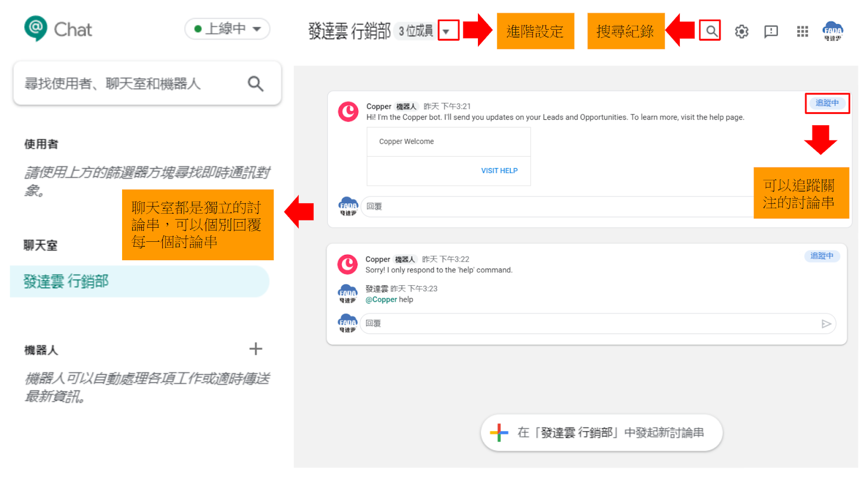
Task: Add a bot with the plus icon beside 機器人
Action: pyautogui.click(x=256, y=349)
